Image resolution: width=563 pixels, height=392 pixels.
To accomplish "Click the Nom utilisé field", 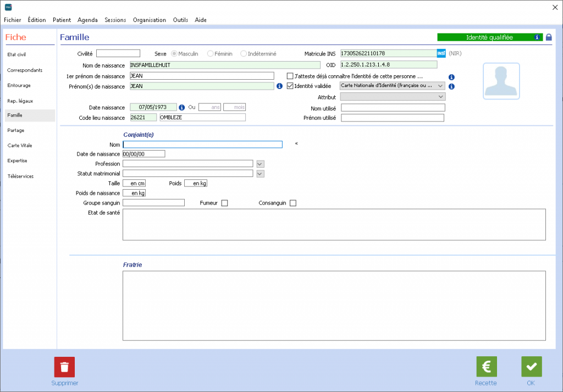I will [x=393, y=108].
